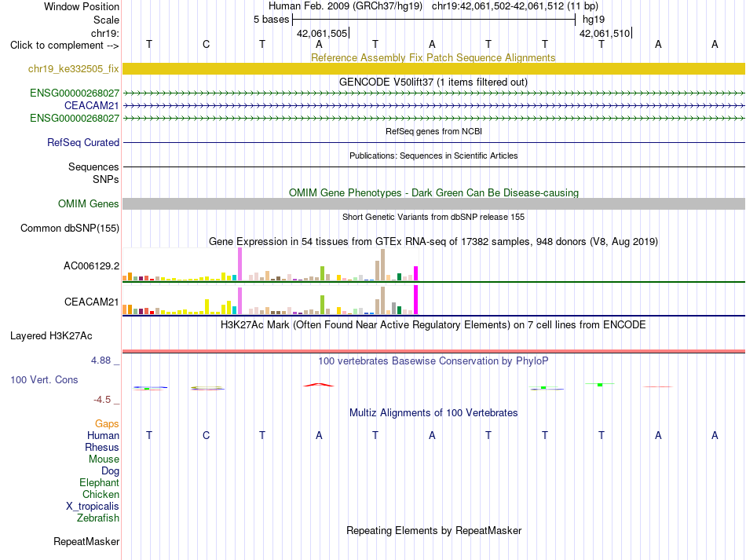Viewport: 746px width, 560px height.
Task: Open the GENCODE V50lift37 track title
Action: [x=433, y=82]
